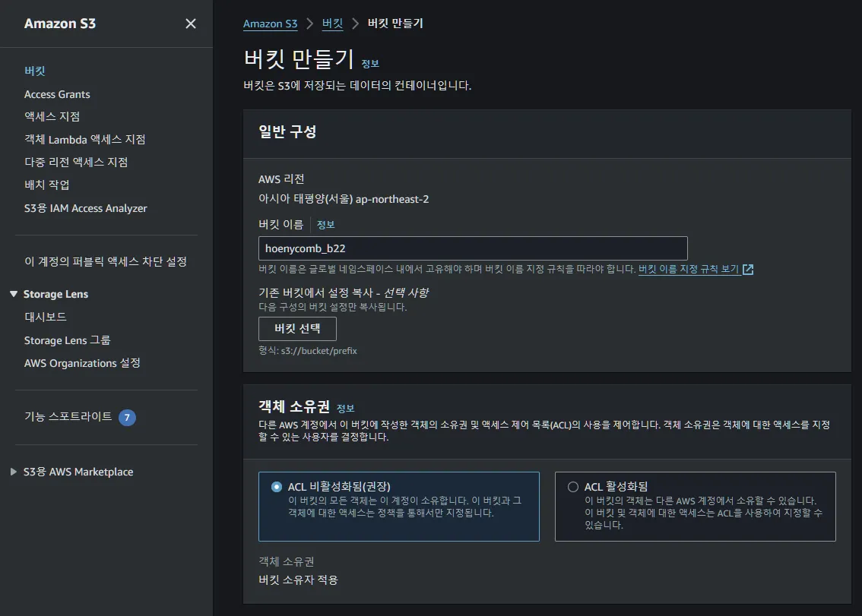Collapse the Storage Lens section
This screenshot has height=616, width=862.
click(x=14, y=294)
